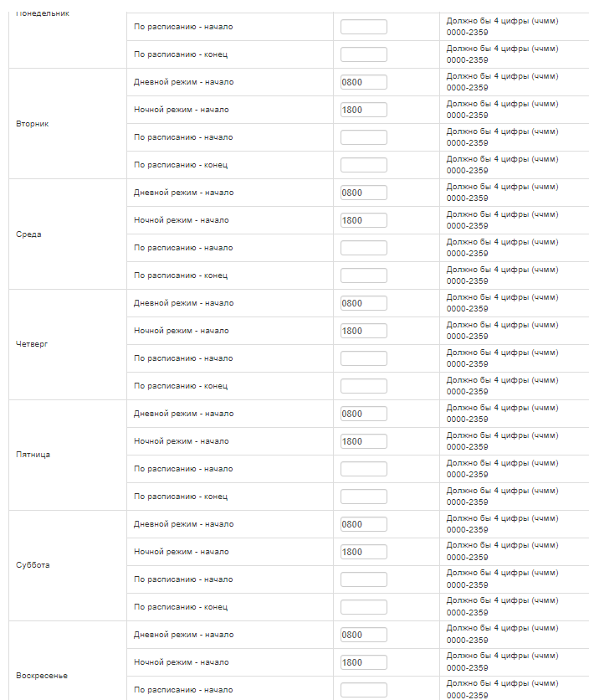589x700 pixels.
Task: Click Monday's 'По расписанию - конец' input field
Action: pos(364,54)
